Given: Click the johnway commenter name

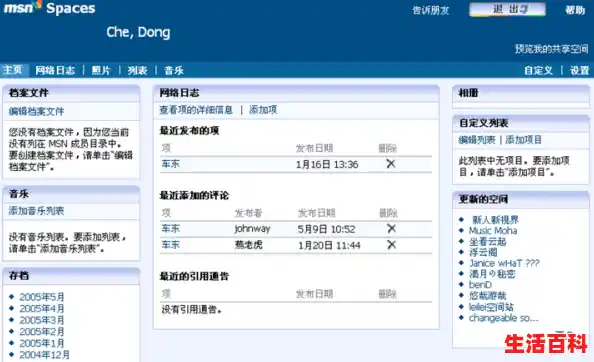Looking at the screenshot, I should point(252,229).
